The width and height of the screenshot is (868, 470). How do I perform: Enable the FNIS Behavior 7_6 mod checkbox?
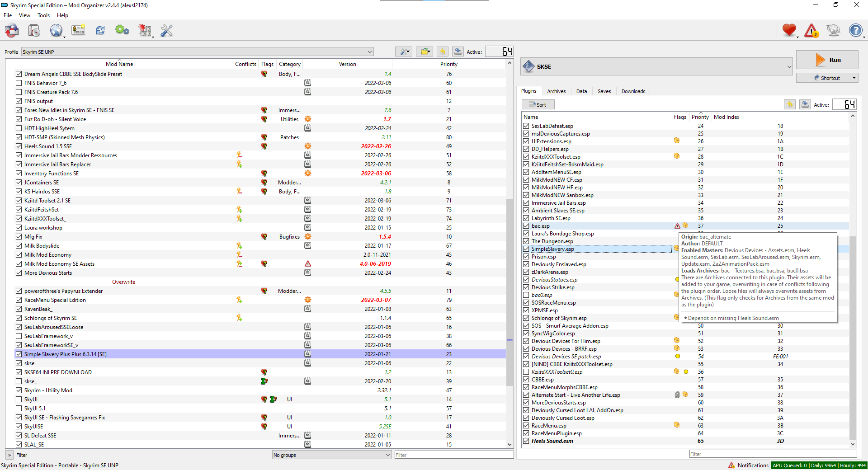click(x=19, y=83)
